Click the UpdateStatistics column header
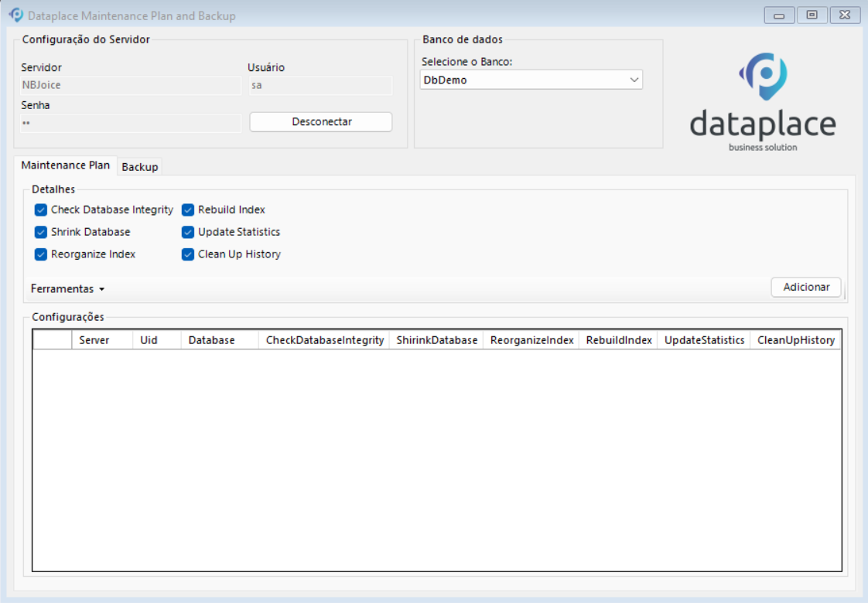This screenshot has width=868, height=603. [703, 339]
